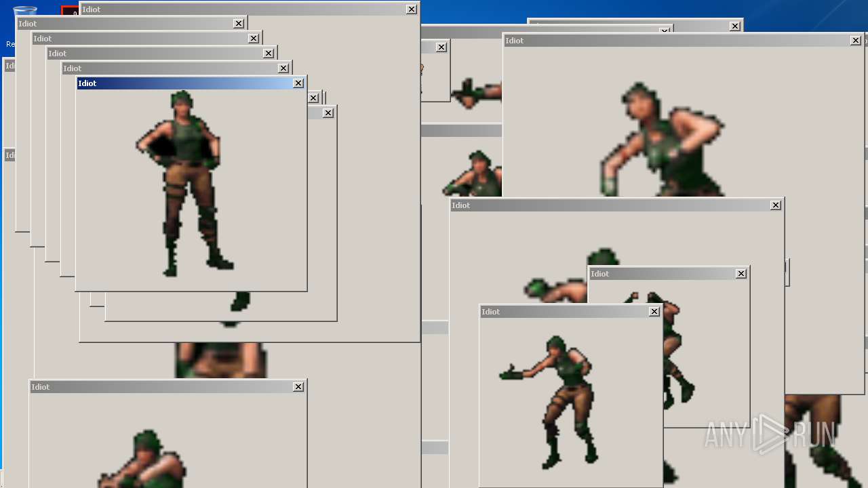Viewport: 868px width, 488px height.
Task: Close the biggest Idiot window behind the cascaded stack
Action: click(x=412, y=9)
